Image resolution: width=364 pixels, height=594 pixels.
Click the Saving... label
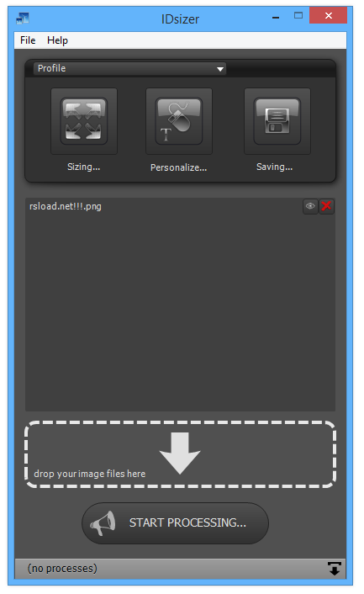(x=274, y=167)
